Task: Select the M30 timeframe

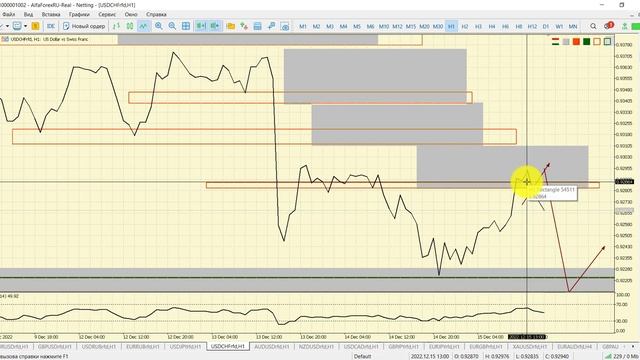Action: tap(438, 26)
